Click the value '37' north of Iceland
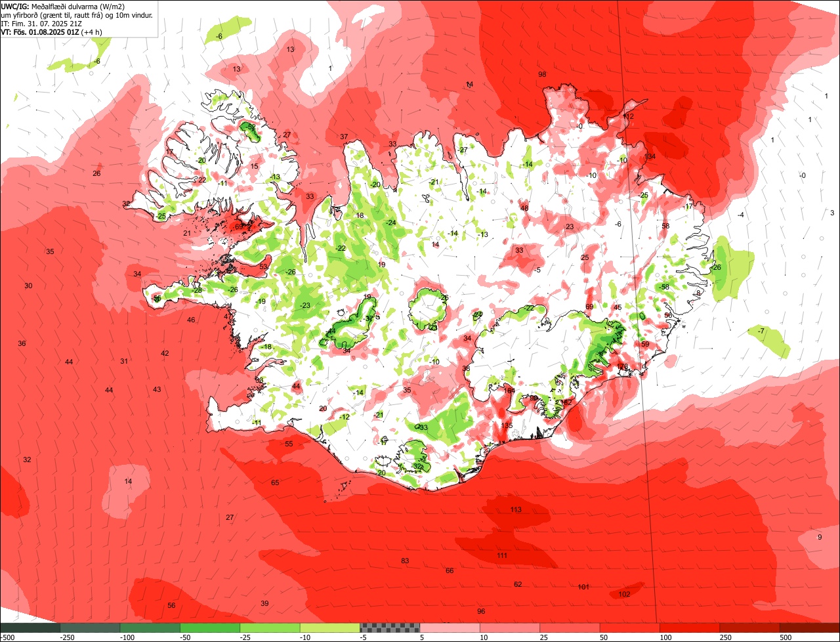Viewport: 840px width, 642px height. 344,137
